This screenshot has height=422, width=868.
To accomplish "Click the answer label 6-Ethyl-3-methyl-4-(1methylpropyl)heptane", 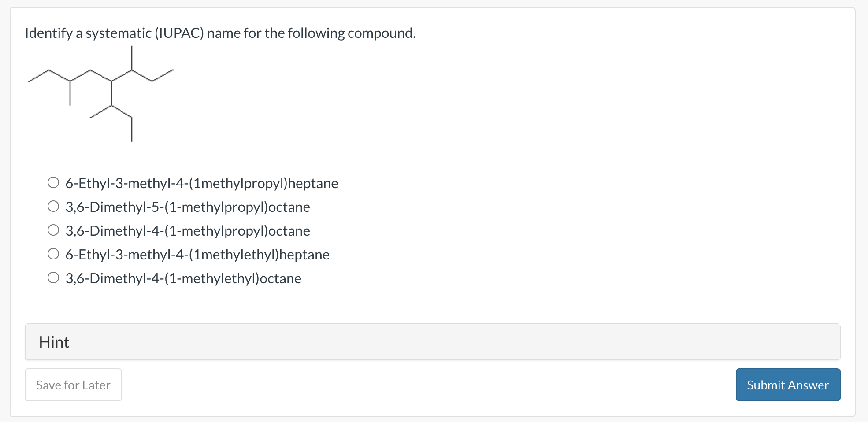I will 201,183.
